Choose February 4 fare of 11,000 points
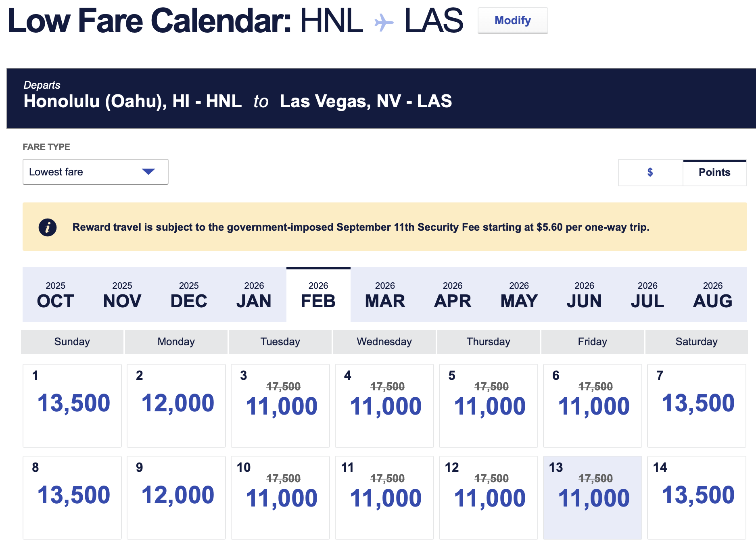Screen dimensions: 756x542 pos(384,406)
